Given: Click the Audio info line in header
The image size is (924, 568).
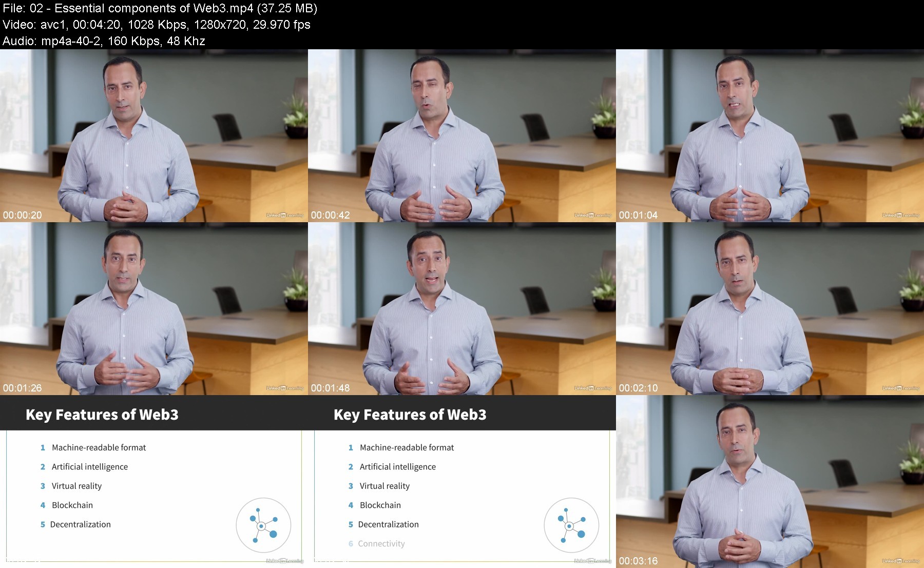Looking at the screenshot, I should coord(104,41).
